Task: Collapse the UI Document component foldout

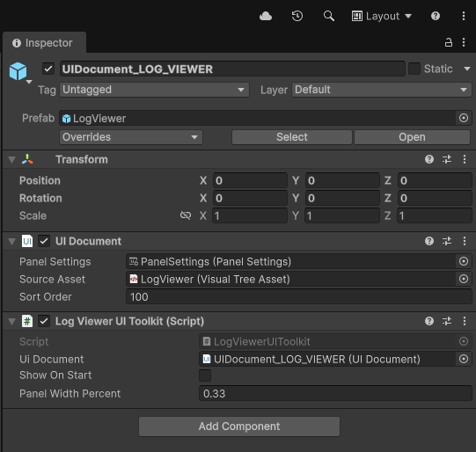Action: [x=11, y=242]
